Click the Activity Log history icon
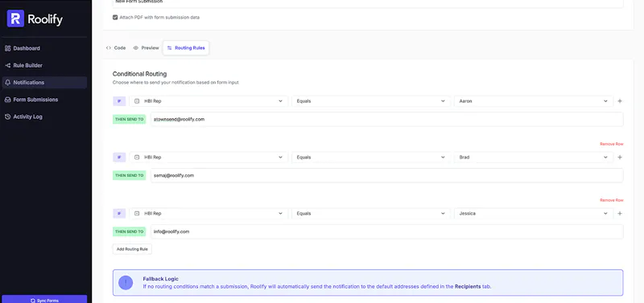This screenshot has width=644, height=303. click(x=7, y=117)
